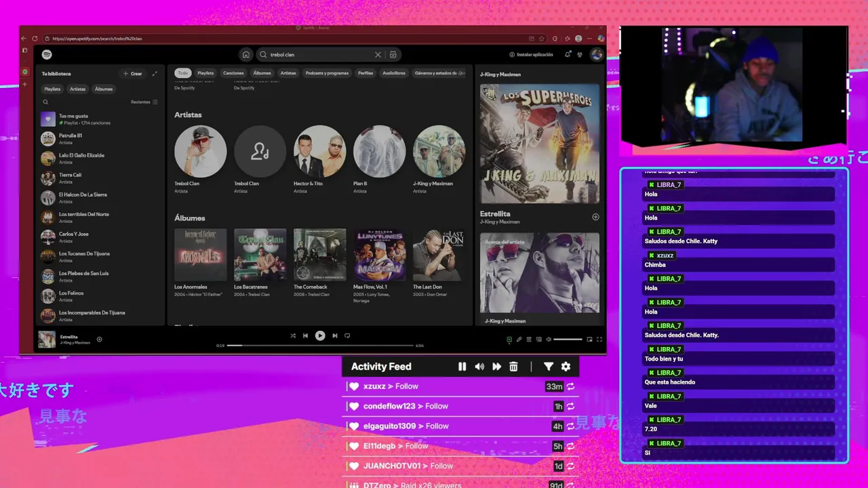Mute Activity Feed alerts

click(479, 367)
